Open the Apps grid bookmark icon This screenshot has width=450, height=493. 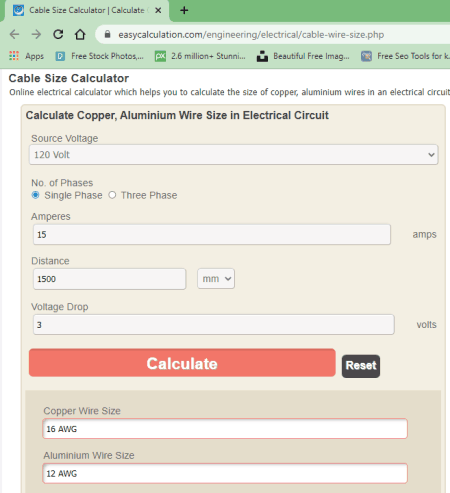click(14, 56)
